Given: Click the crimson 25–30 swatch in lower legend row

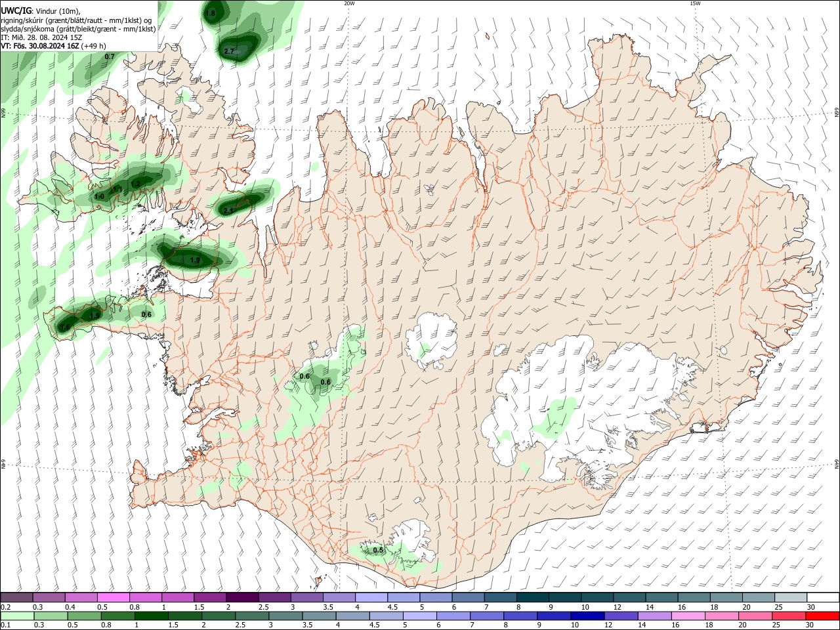Looking at the screenshot, I should [x=788, y=616].
